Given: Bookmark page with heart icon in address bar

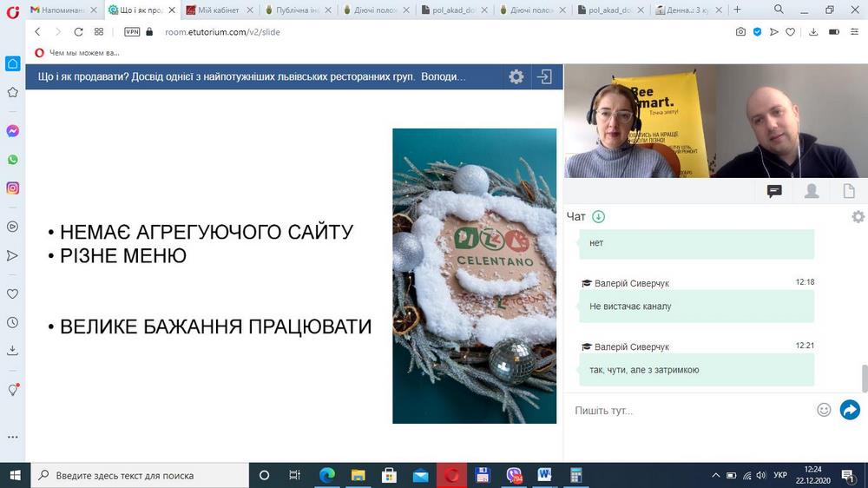Looking at the screenshot, I should coord(791,31).
